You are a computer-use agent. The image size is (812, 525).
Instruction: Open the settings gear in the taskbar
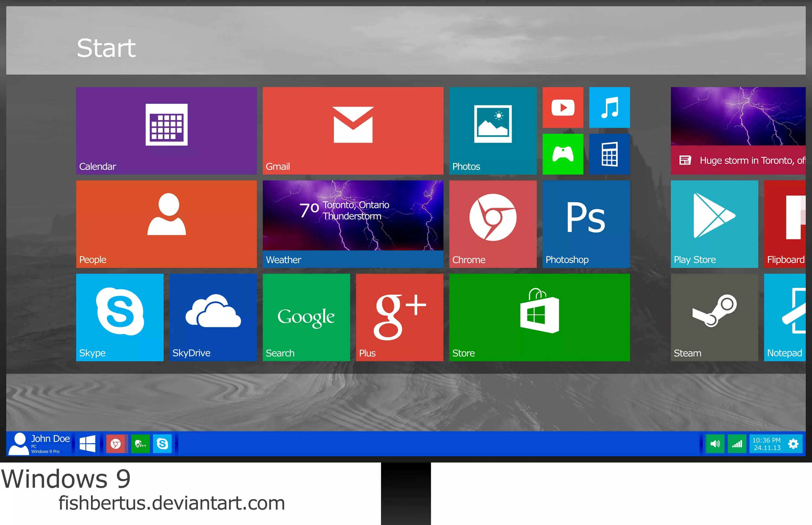(793, 443)
